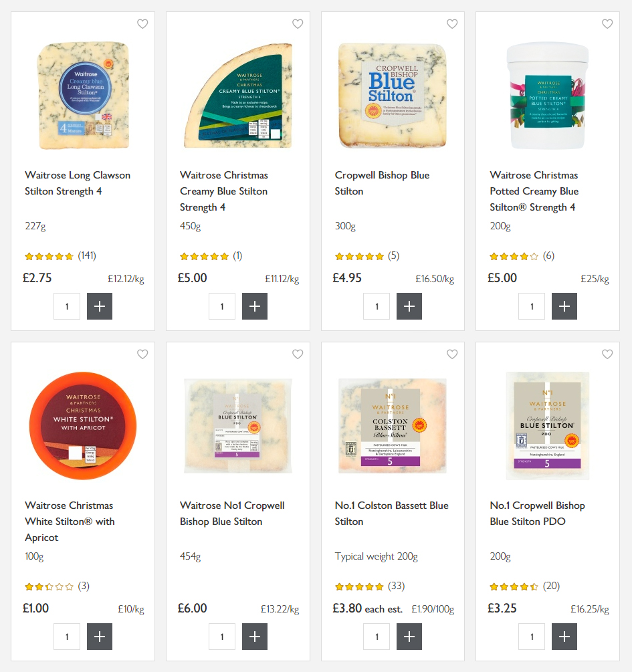Add Christmas Creamy Blue Stilton 450g to trolley

click(x=255, y=306)
